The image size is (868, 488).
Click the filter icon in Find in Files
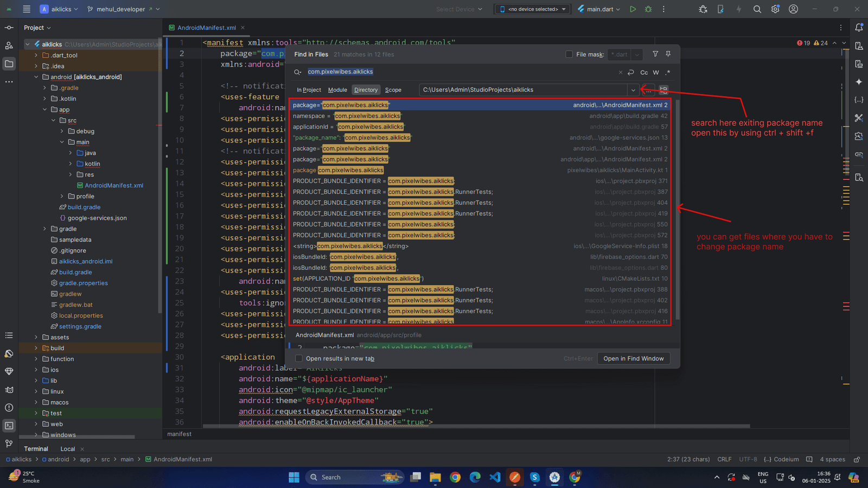tap(655, 54)
